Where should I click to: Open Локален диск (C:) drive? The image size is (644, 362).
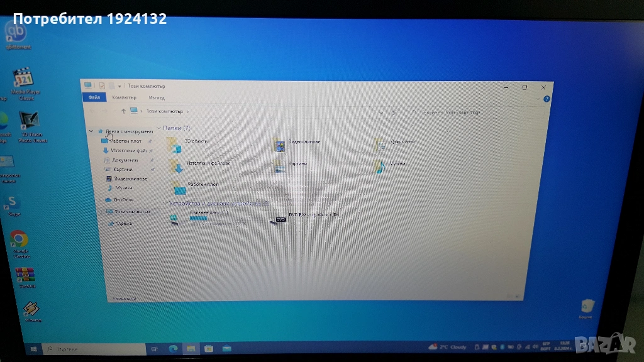click(x=208, y=218)
